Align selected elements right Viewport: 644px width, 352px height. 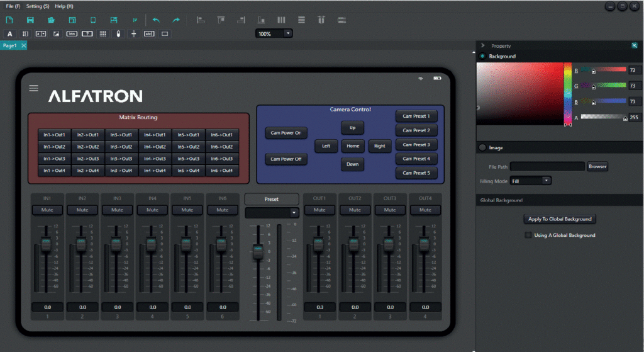(241, 20)
